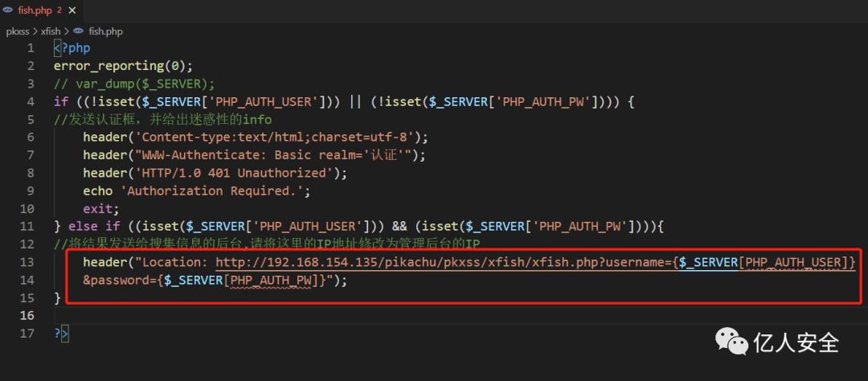
Task: Open the xfish breadcrumb folder
Action: click(x=51, y=31)
